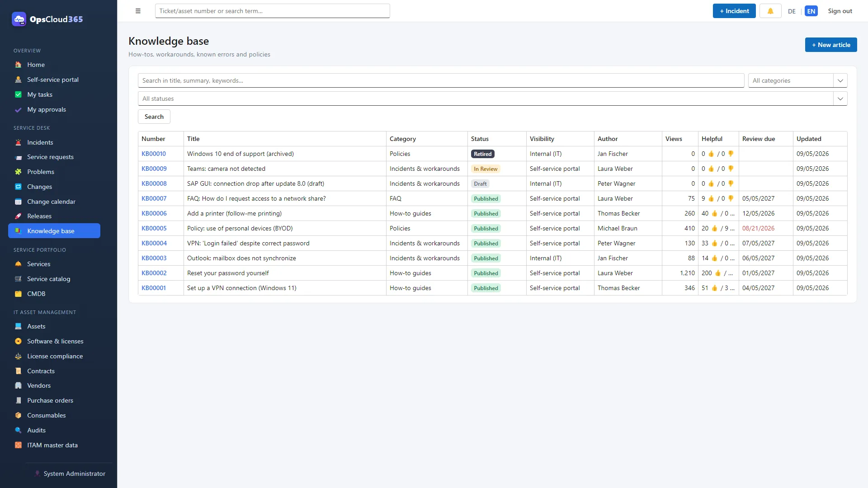Click the Problems puzzle icon
This screenshot has height=488, width=868.
(18, 172)
